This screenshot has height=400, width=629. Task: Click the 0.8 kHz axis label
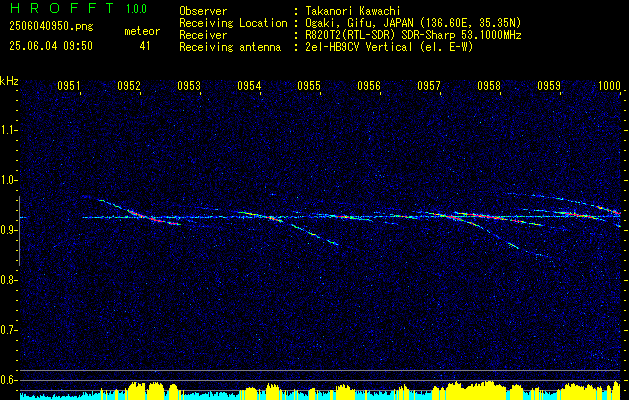[x=8, y=280]
